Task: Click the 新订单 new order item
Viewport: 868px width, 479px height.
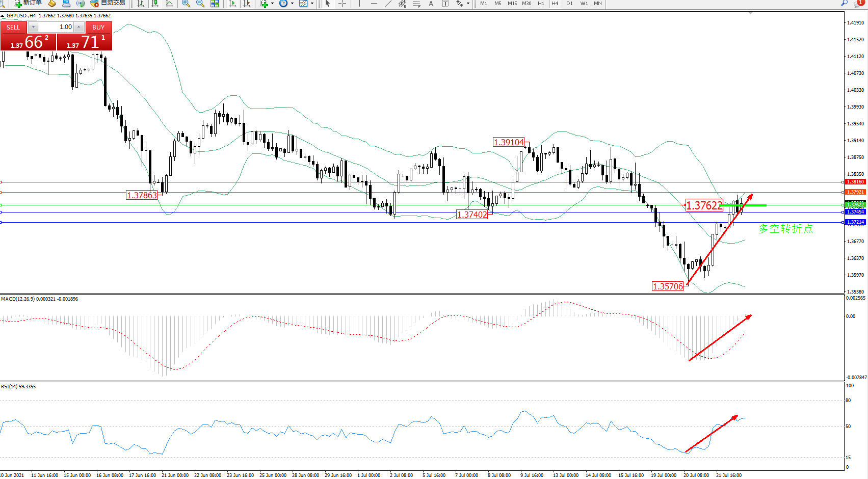Action: click(x=28, y=3)
